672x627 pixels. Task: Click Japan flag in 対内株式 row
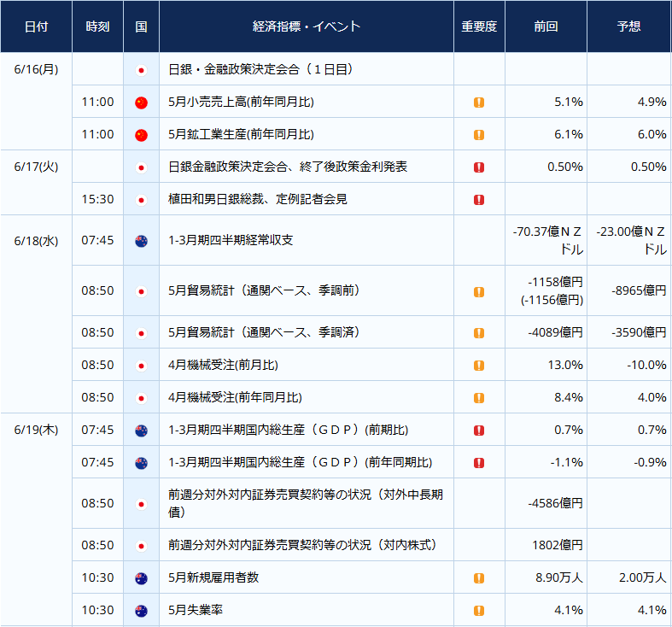pyautogui.click(x=141, y=546)
